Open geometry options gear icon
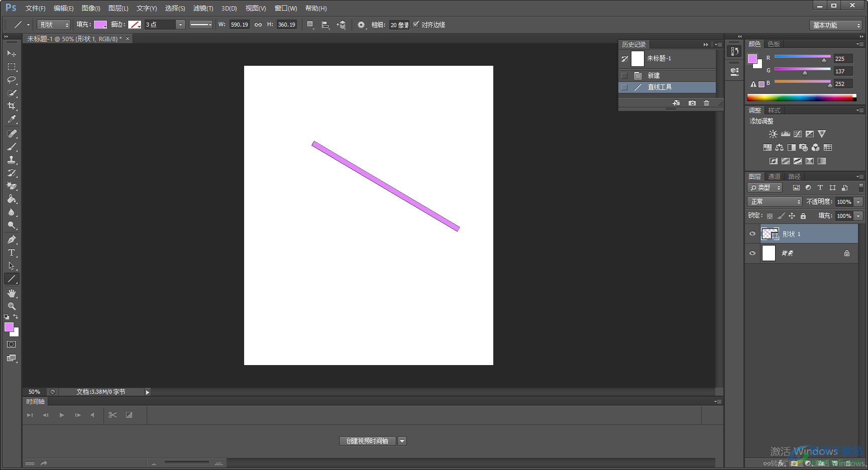Screen dimensions: 868x470 click(x=361, y=25)
